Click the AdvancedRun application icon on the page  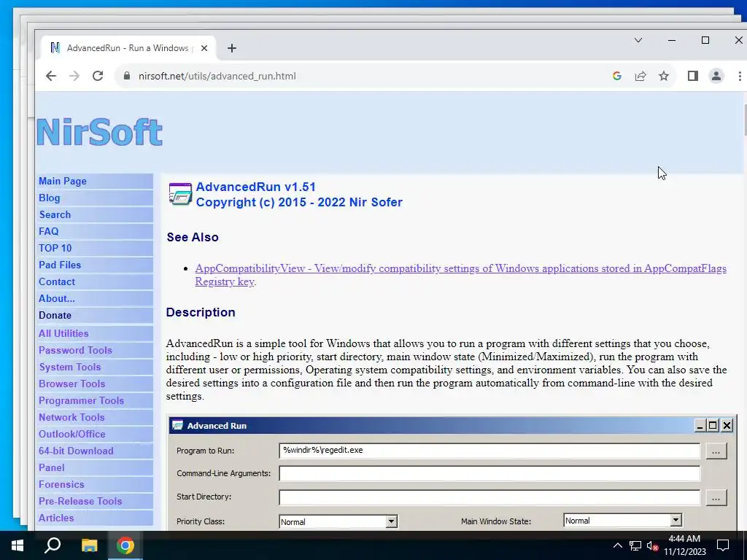pyautogui.click(x=180, y=194)
